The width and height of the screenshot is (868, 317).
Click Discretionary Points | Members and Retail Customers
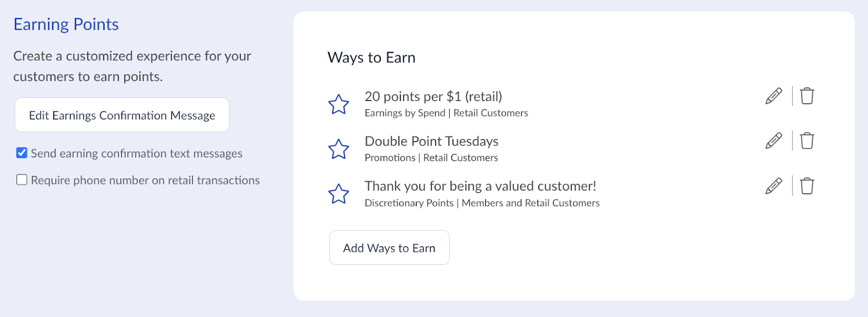482,203
